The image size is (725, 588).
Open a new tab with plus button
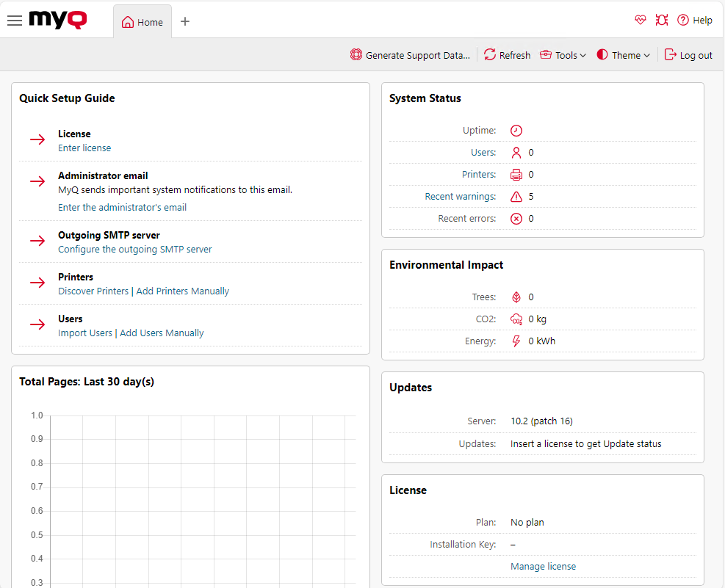[185, 21]
